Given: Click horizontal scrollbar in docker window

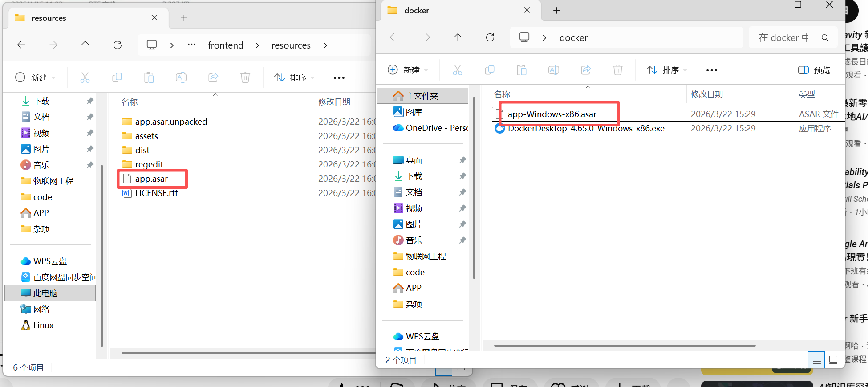Looking at the screenshot, I should pyautogui.click(x=625, y=346).
